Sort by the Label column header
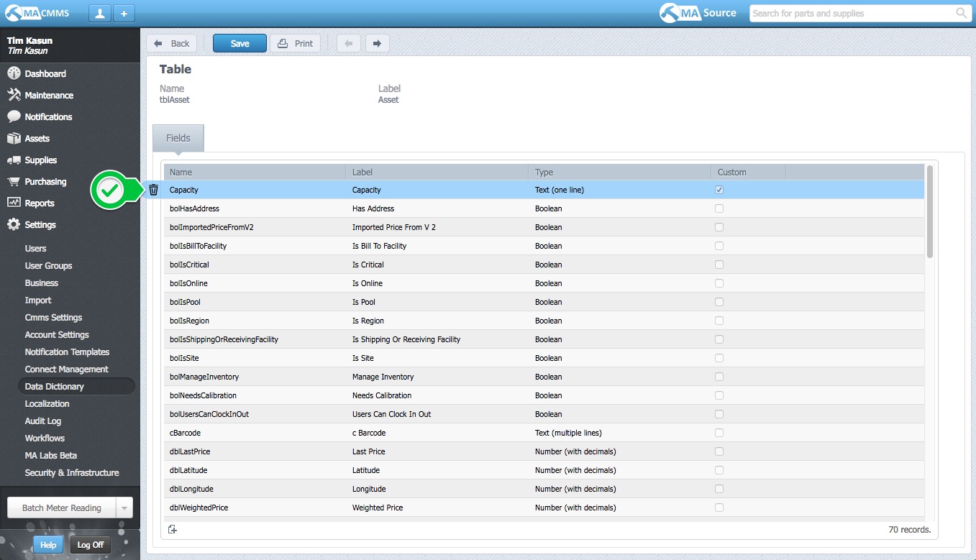This screenshot has height=560, width=976. [x=437, y=172]
